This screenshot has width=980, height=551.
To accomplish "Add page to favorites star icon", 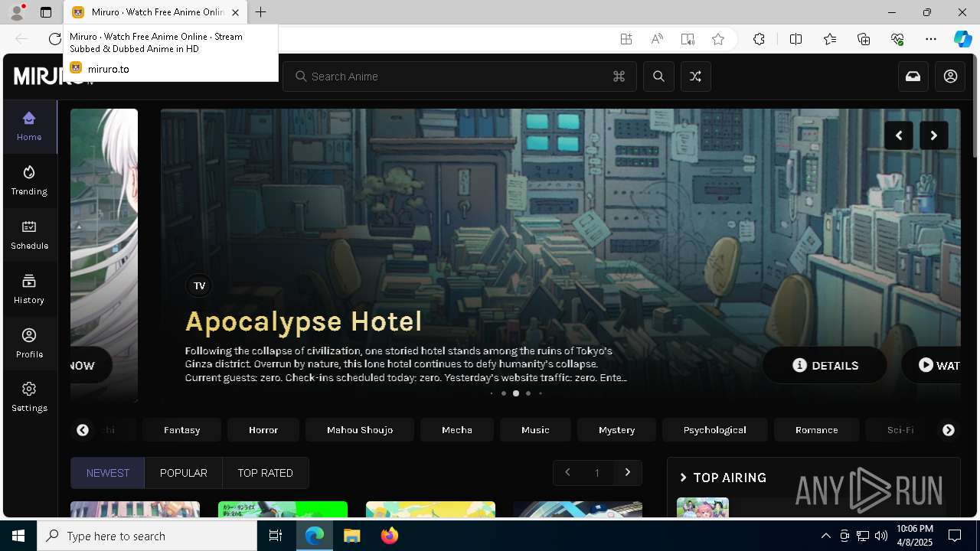I will coord(718,39).
